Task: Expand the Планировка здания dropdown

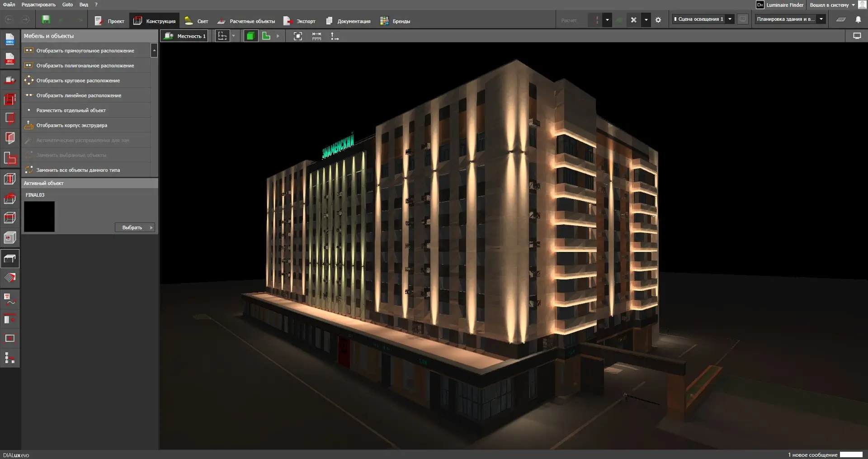Action: [821, 19]
